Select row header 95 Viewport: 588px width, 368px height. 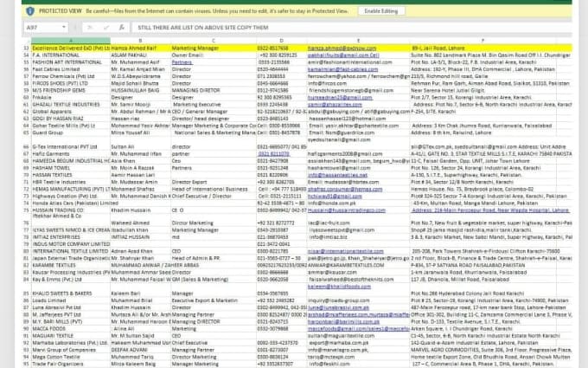26,364
